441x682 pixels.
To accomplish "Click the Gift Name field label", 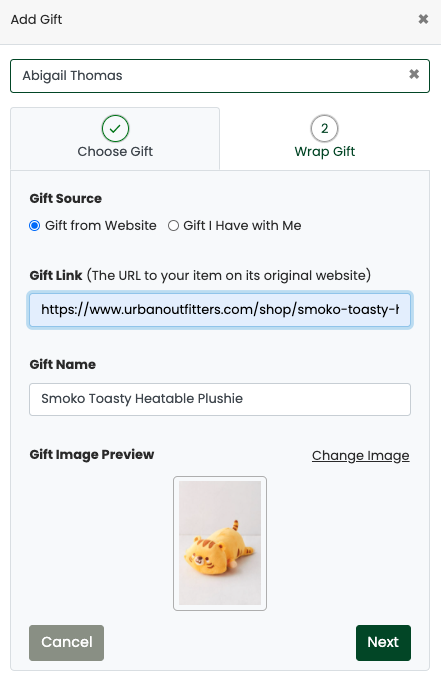I will 63,364.
